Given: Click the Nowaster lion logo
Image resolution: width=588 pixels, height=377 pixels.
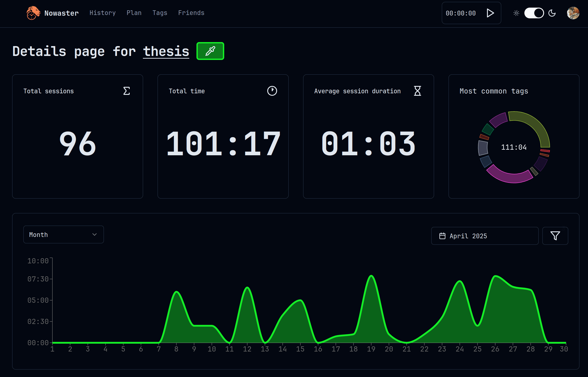Looking at the screenshot, I should pos(33,13).
